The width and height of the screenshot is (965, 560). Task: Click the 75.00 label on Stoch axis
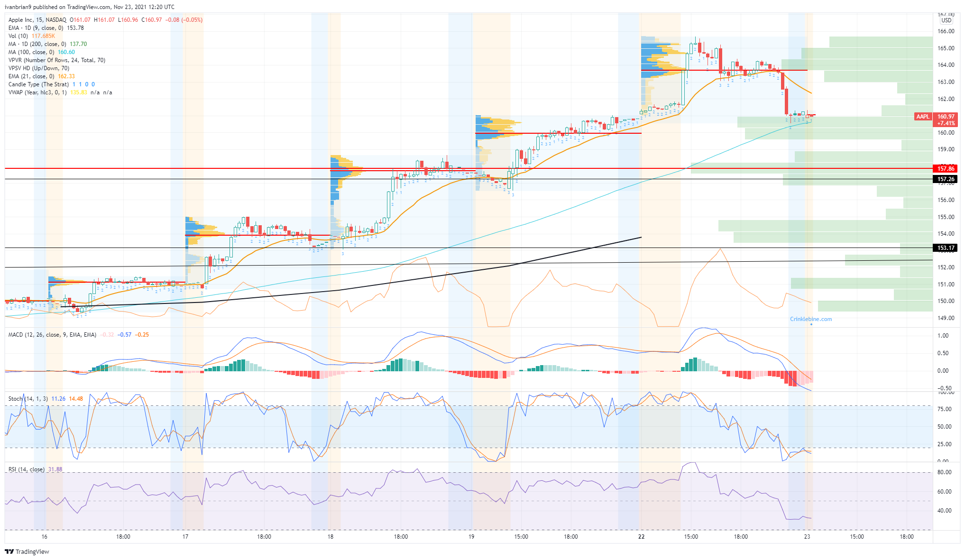point(945,409)
